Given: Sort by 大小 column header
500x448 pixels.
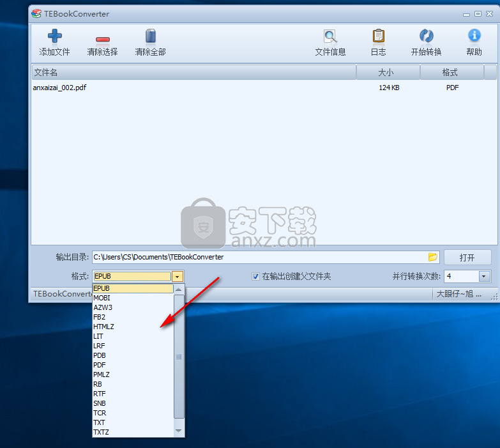Looking at the screenshot, I should [x=388, y=72].
